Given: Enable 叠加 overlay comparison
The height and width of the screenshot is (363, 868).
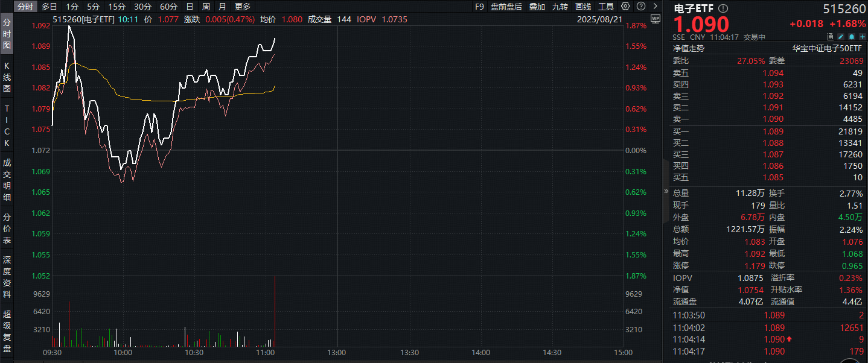Looking at the screenshot, I should (x=537, y=7).
